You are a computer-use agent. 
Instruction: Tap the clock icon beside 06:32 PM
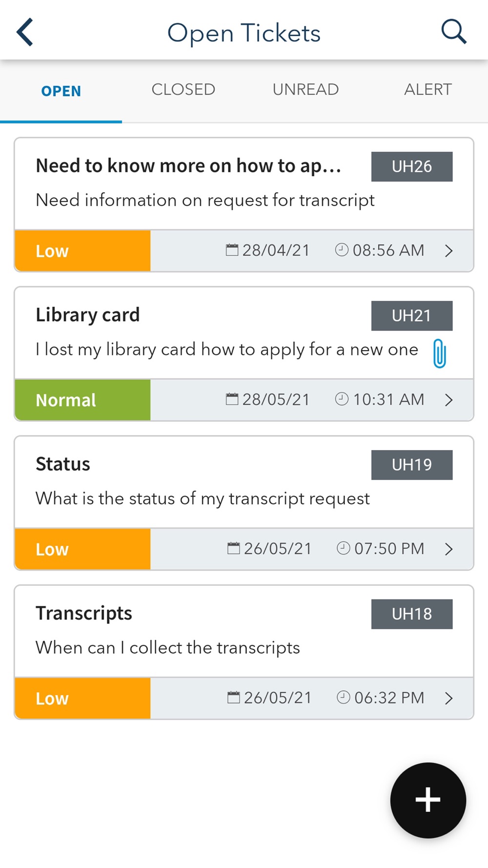(x=344, y=697)
